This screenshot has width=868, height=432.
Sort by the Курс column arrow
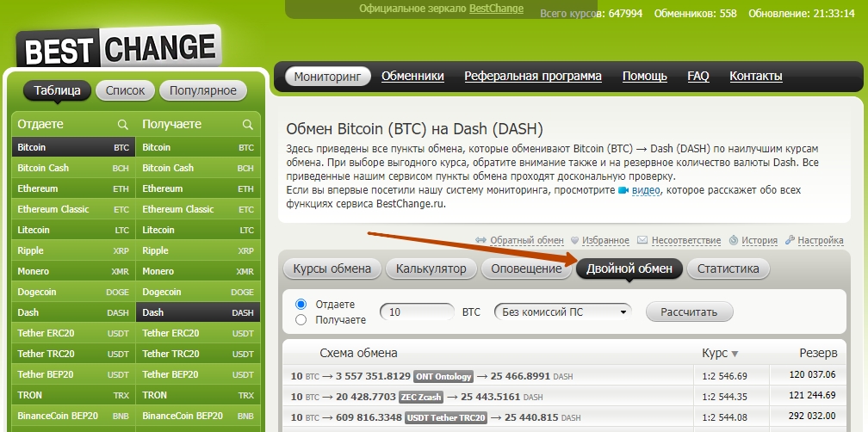click(x=735, y=354)
